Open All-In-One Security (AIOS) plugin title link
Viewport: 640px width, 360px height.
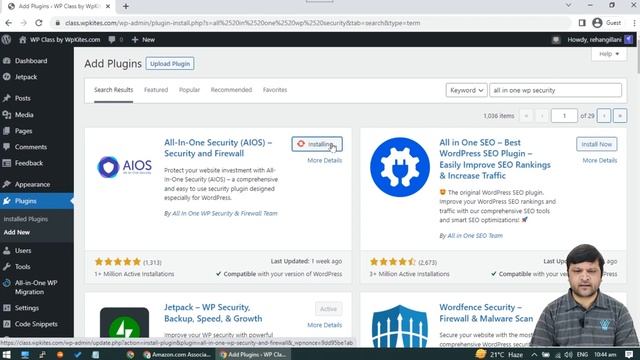[218, 148]
